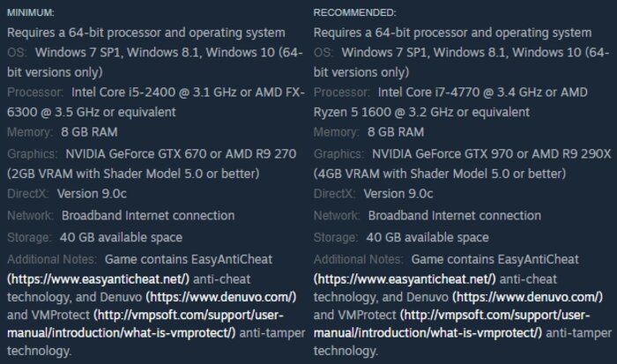The width and height of the screenshot is (617, 364).
Task: Click Minimum DirectX Version 9.0c line
Action: click(x=67, y=194)
